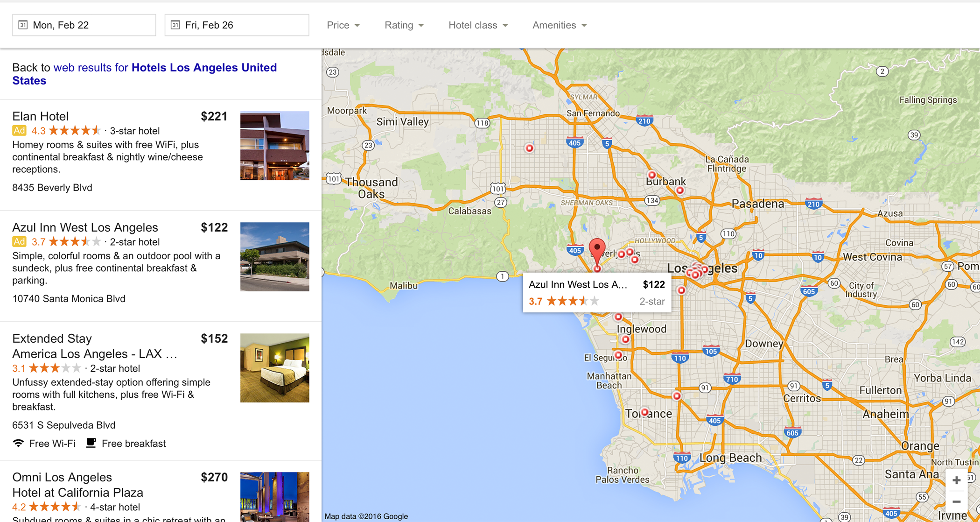Click the Anaheim label on map
The width and height of the screenshot is (980, 522).
pos(885,414)
